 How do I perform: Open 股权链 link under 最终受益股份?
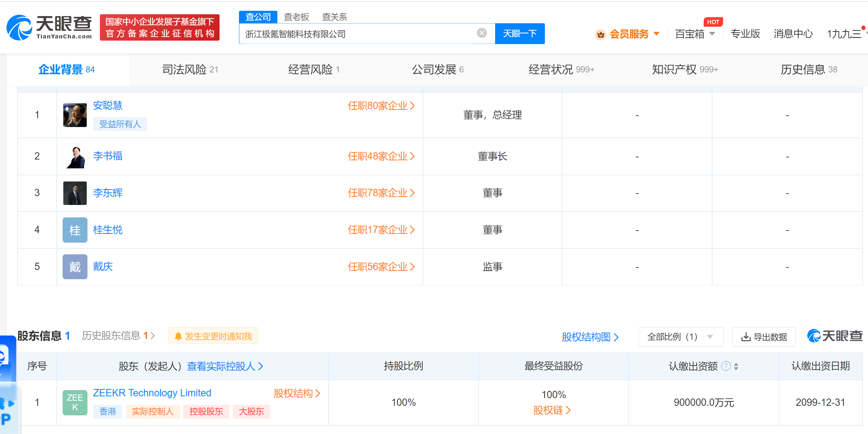[x=552, y=411]
